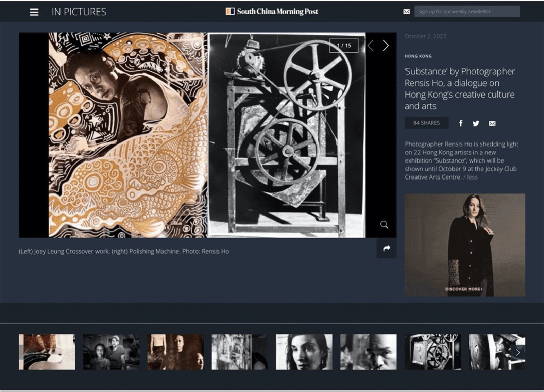The width and height of the screenshot is (544, 392).
Task: Click the share arrow icon below photo
Action: 386,249
